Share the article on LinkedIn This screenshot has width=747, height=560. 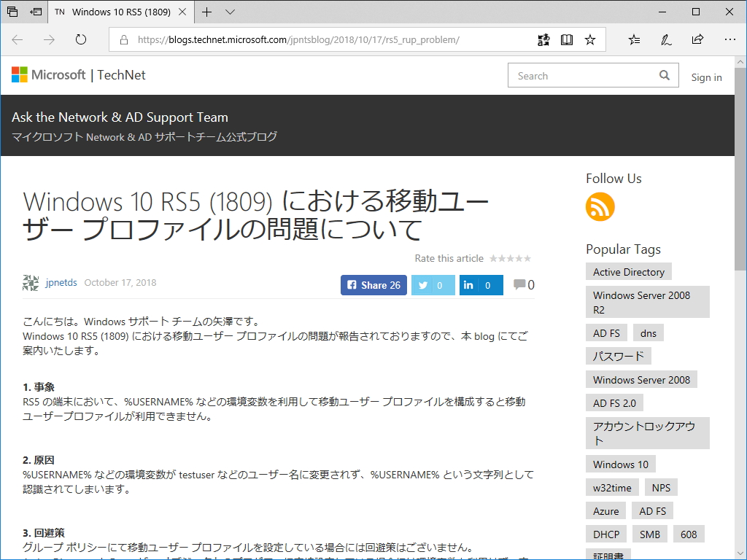[481, 285]
